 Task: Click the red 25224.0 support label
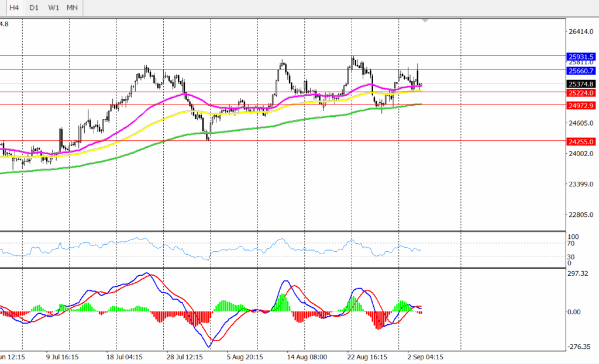(581, 93)
